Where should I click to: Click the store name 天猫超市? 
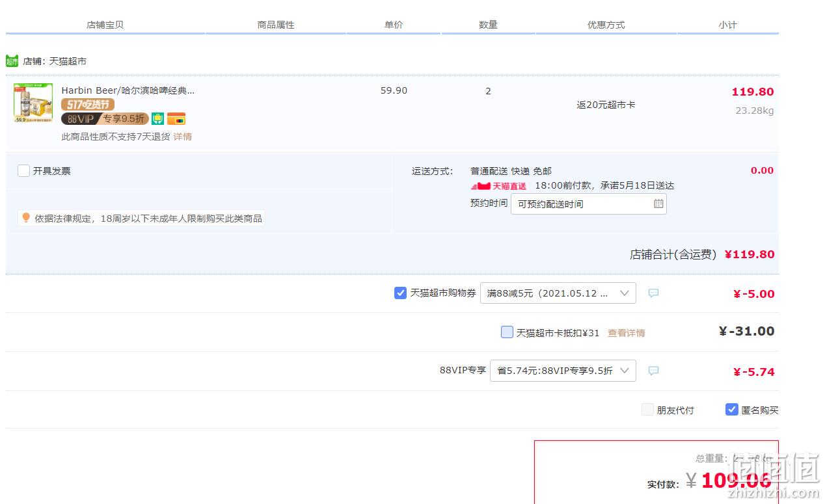(x=68, y=61)
